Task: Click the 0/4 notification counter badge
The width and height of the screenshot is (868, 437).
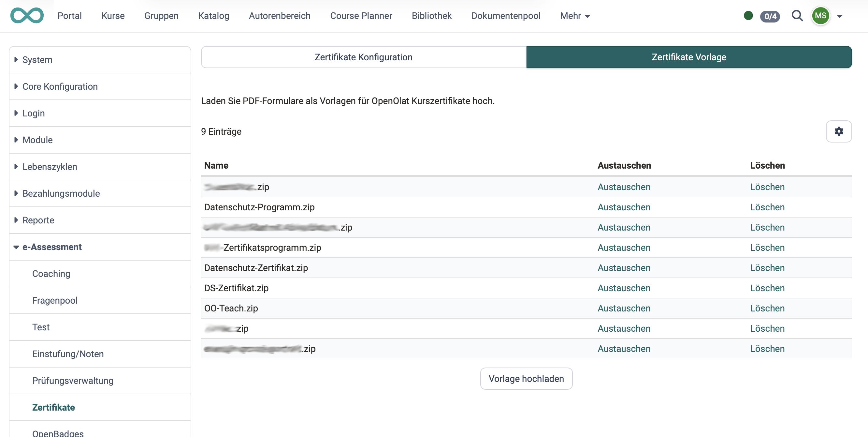Action: pos(770,17)
